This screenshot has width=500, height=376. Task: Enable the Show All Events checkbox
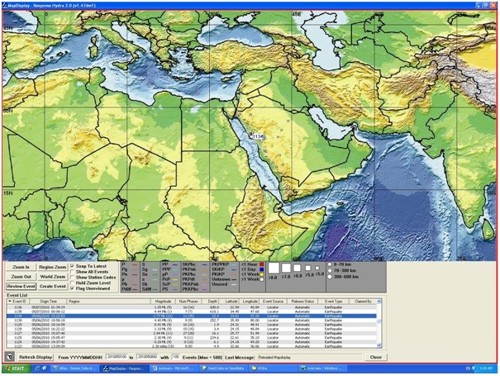[x=72, y=272]
